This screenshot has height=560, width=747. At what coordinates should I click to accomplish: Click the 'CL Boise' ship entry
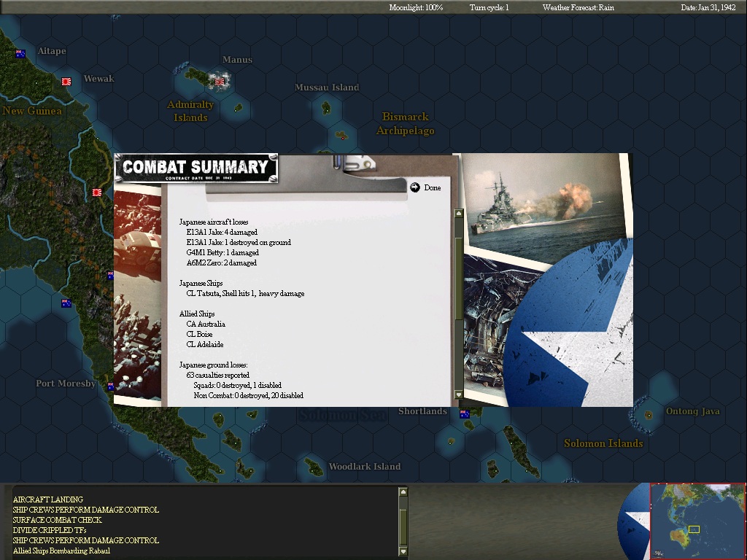pos(199,334)
